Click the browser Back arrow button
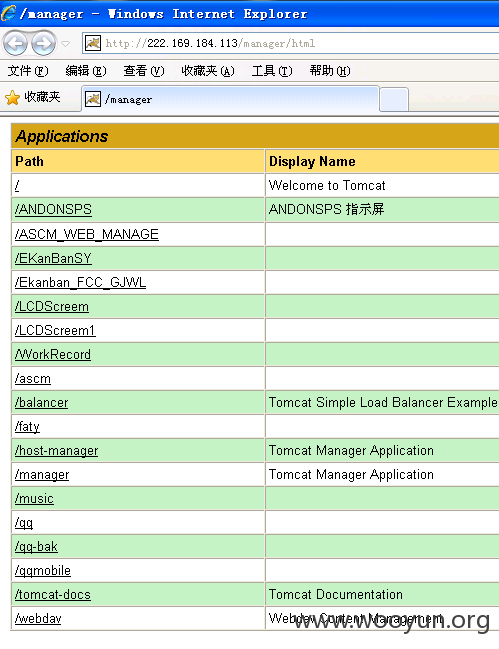The width and height of the screenshot is (499, 649). click(15, 43)
